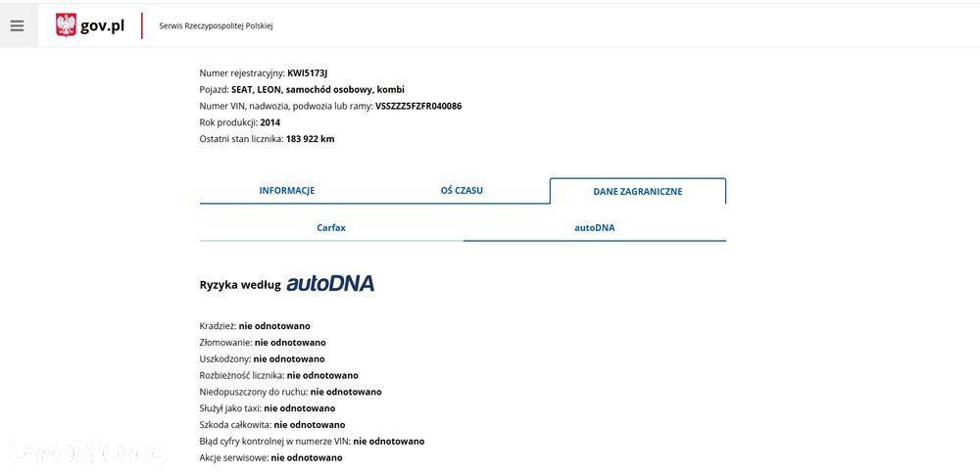The width and height of the screenshot is (980, 473).
Task: Click the Akcje serwisowe entry
Action: [x=270, y=457]
